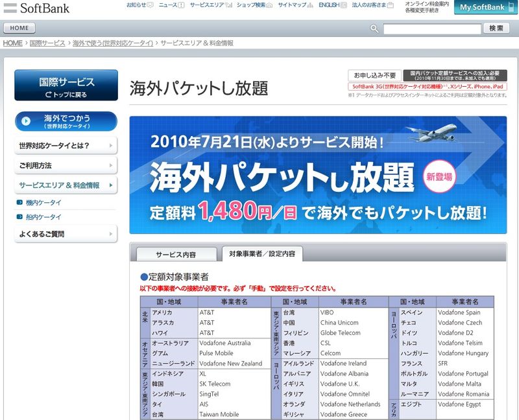The image size is (519, 420).
Task: Click HOME in breadcrumb
Action: pos(12,43)
